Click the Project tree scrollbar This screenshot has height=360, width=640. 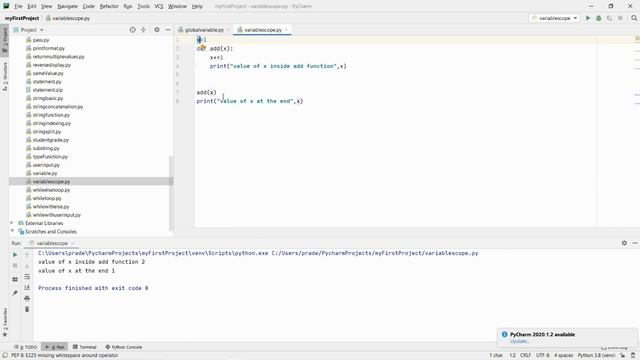click(171, 193)
